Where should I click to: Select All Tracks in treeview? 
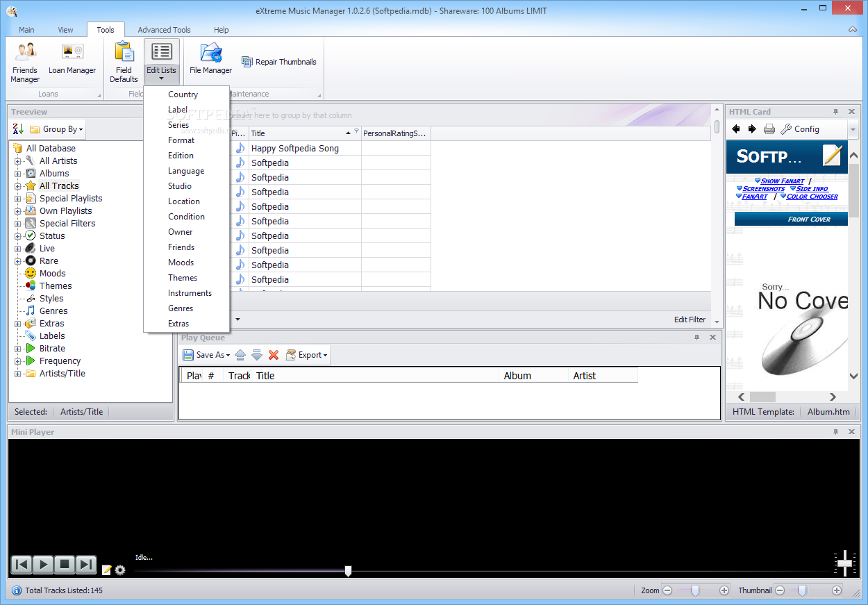coord(59,186)
